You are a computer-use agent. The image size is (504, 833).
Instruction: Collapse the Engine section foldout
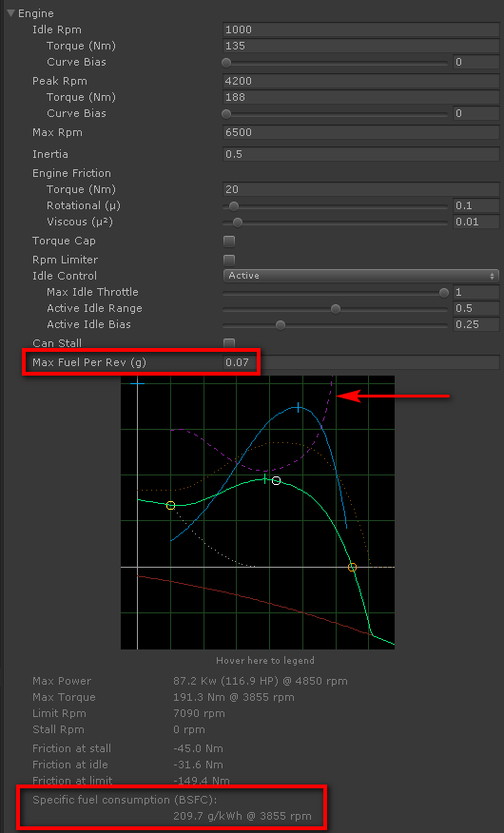point(10,13)
